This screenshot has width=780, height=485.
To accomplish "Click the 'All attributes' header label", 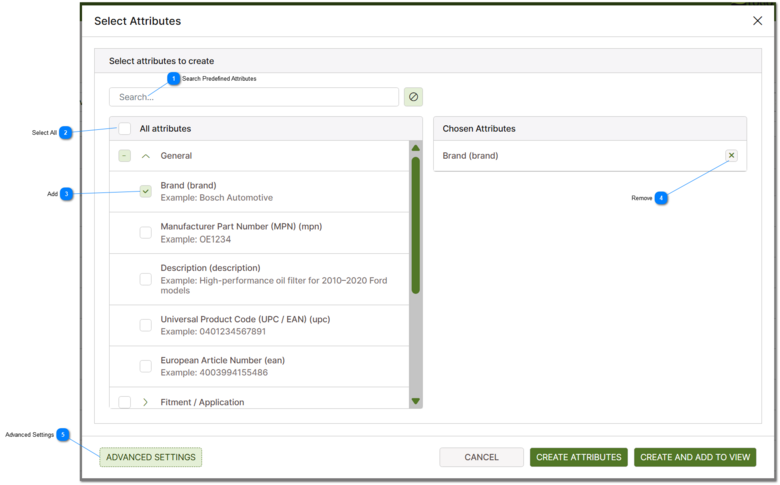I will 165,129.
